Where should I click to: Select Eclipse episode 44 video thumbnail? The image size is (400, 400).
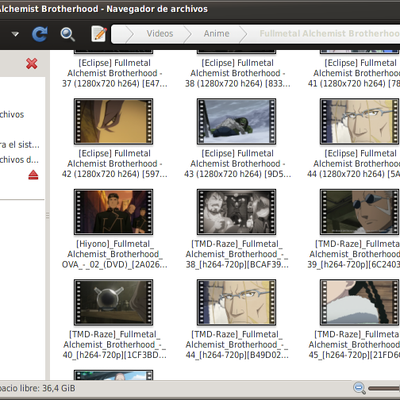coord(360,121)
